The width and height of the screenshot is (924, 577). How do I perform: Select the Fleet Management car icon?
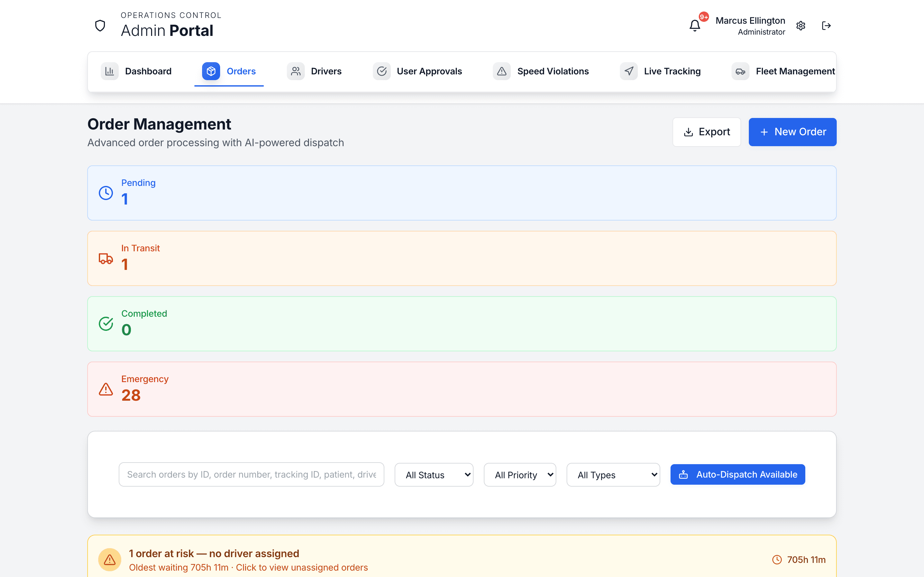740,71
